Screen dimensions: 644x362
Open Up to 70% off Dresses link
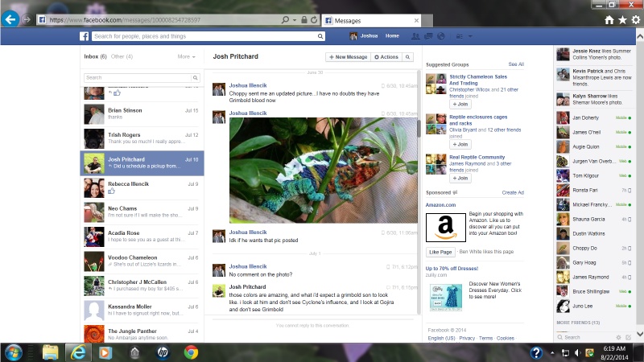tap(452, 269)
